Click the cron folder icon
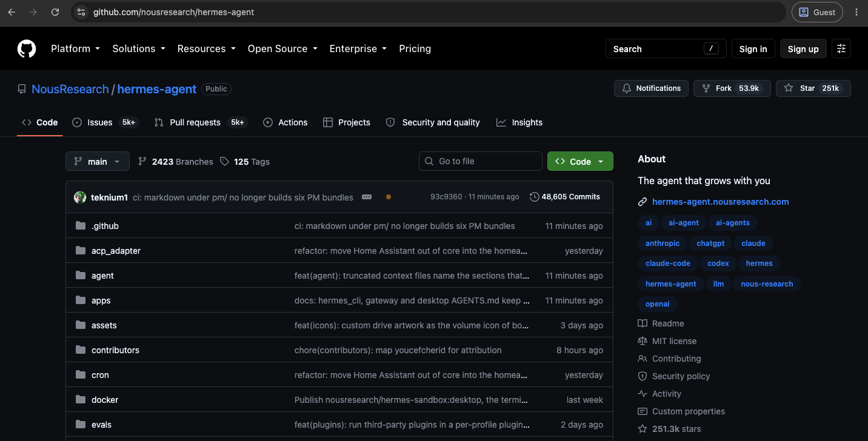This screenshot has height=441, width=868. click(81, 375)
